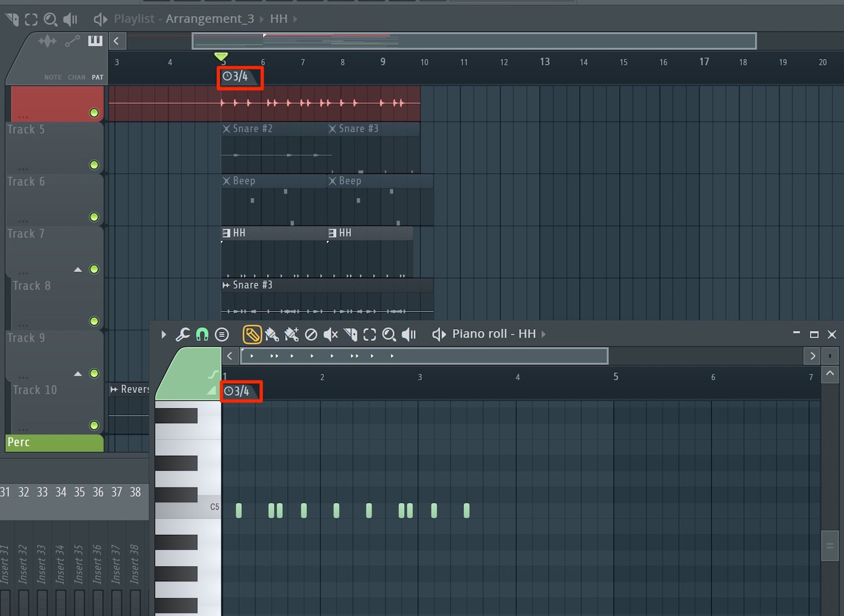Viewport: 844px width, 616px height.
Task: Select the Track 10 header
Action: [57, 408]
